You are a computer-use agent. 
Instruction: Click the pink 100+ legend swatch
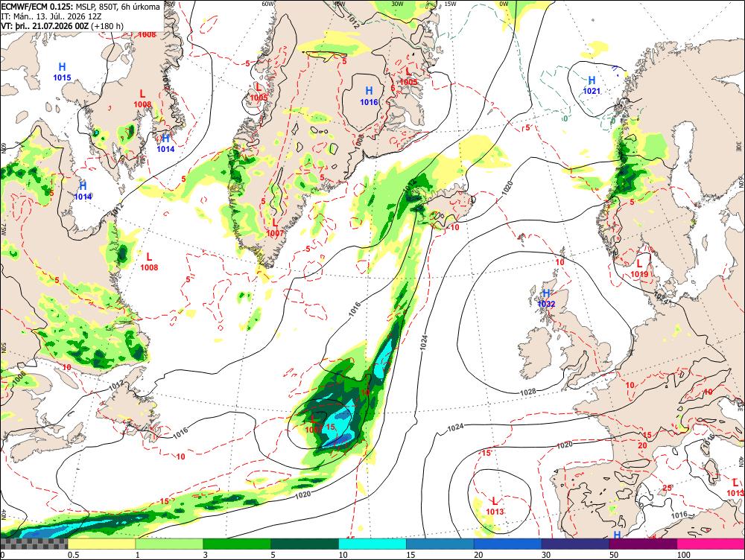pyautogui.click(x=711, y=544)
